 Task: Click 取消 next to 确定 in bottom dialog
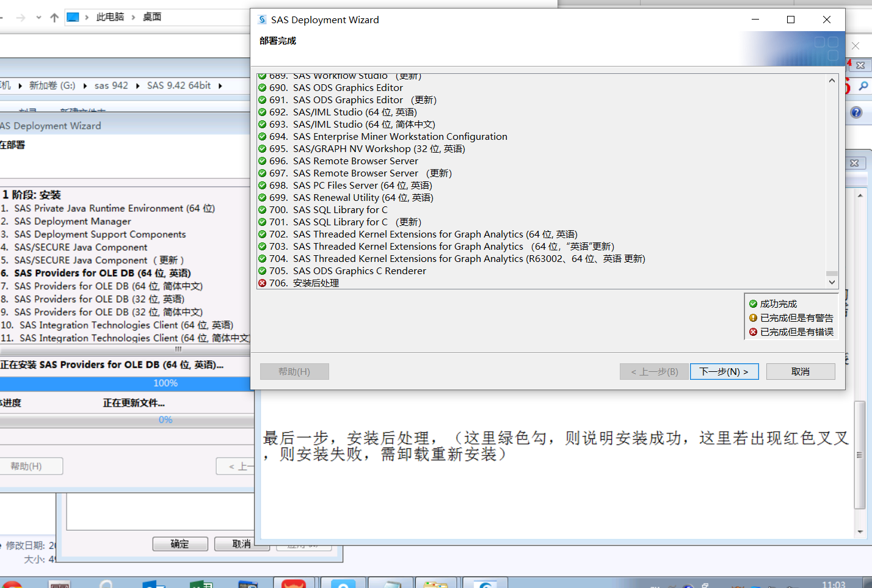(242, 544)
